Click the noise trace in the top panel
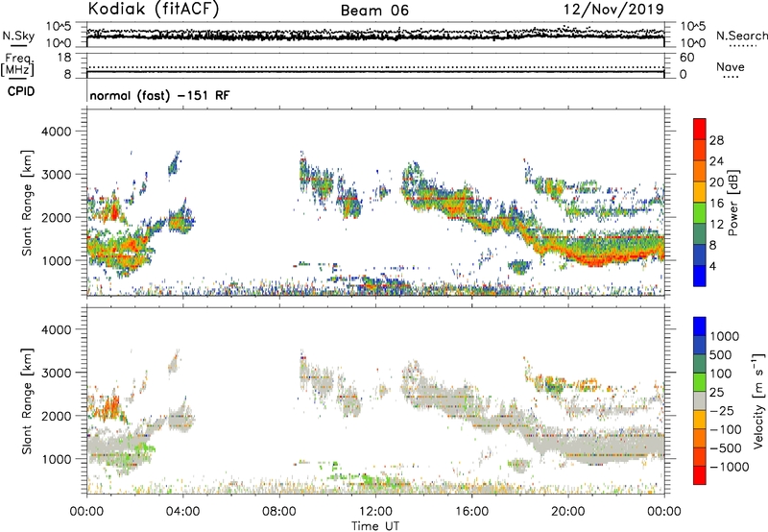 (375, 37)
